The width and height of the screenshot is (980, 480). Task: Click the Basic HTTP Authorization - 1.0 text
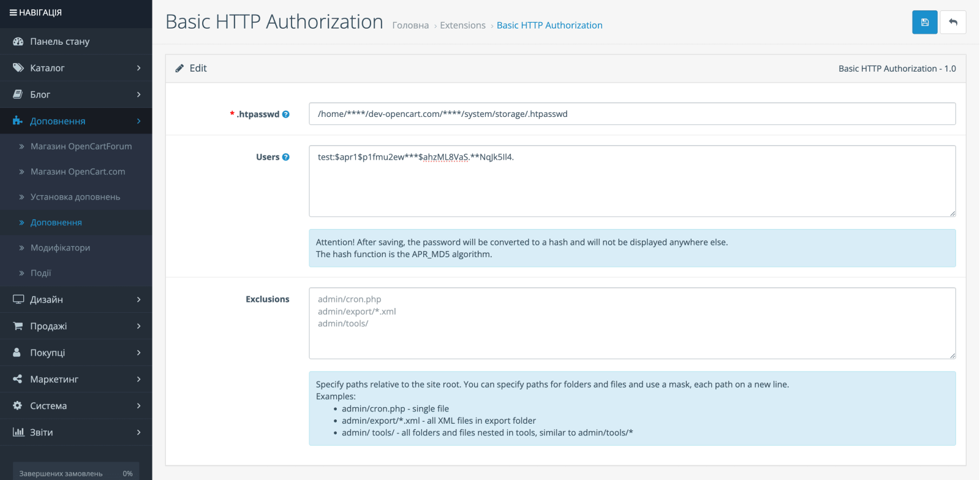897,69
